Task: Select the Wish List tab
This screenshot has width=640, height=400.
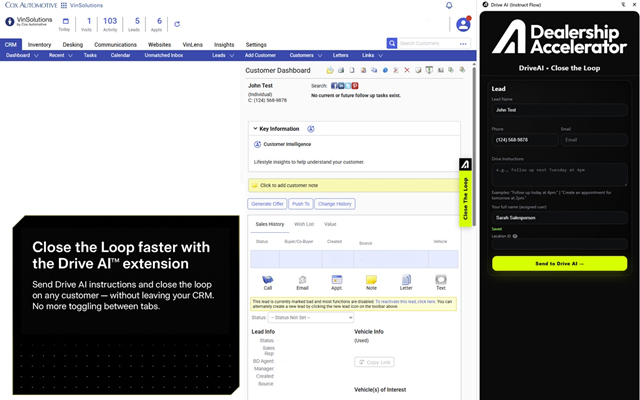Action: click(x=304, y=224)
